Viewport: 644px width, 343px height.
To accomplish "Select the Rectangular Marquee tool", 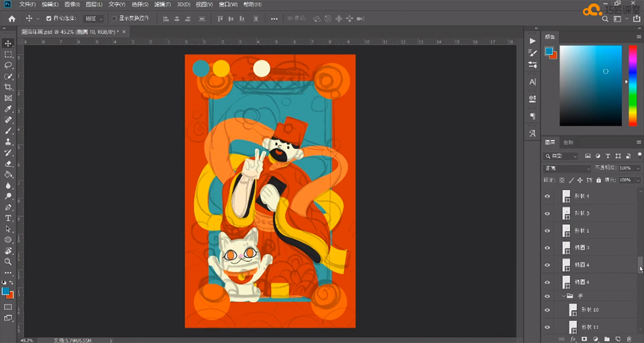I will coord(8,54).
